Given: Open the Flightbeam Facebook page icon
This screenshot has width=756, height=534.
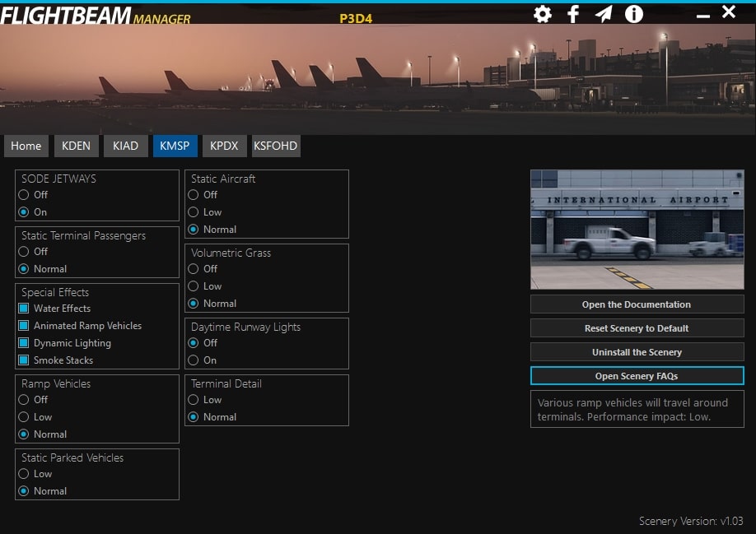Looking at the screenshot, I should click(x=573, y=14).
